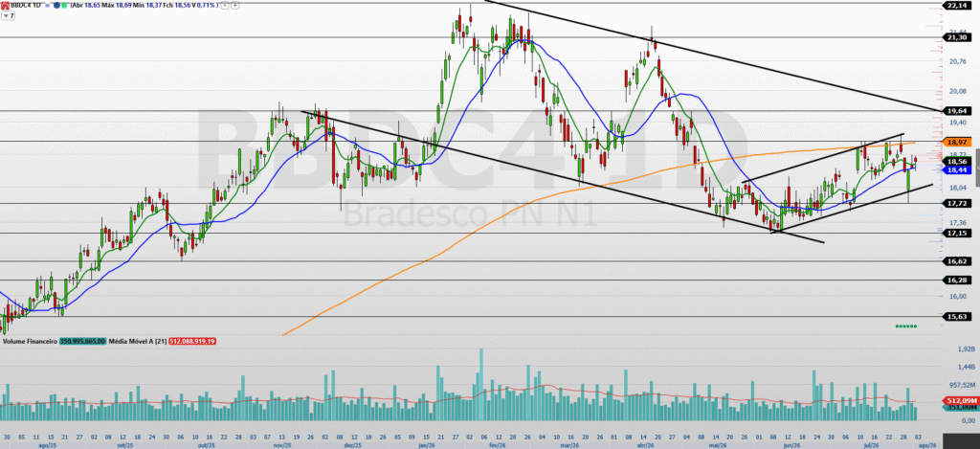The image size is (980, 449).
Task: Click the jan/26 month label on time axis
Action: tap(427, 445)
